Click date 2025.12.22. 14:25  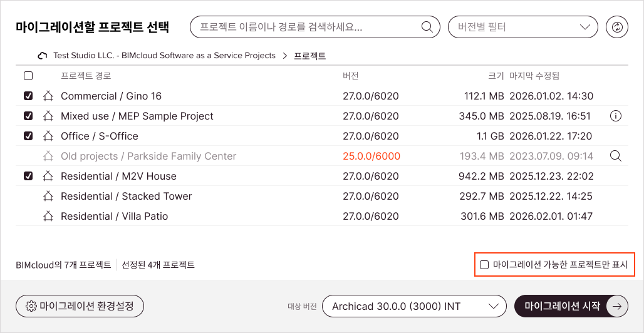551,197
